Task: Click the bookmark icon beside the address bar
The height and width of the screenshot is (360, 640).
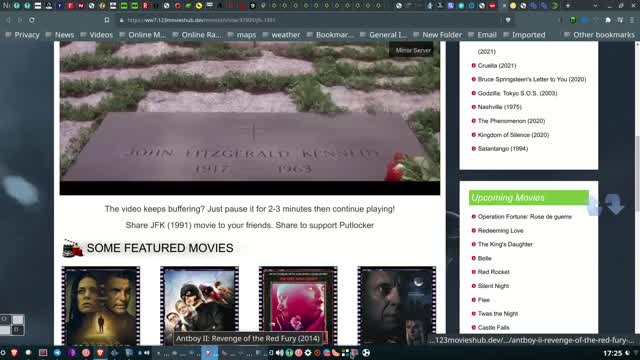Action: [x=107, y=20]
